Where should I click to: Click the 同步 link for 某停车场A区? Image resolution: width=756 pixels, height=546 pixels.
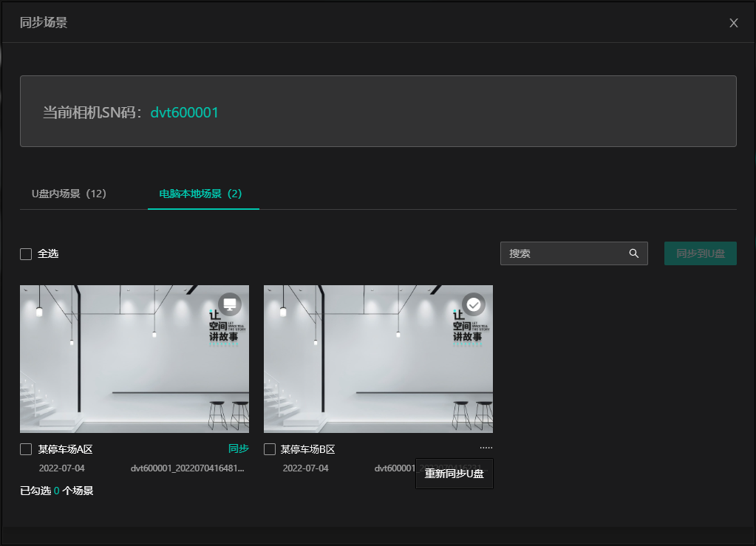[238, 448]
